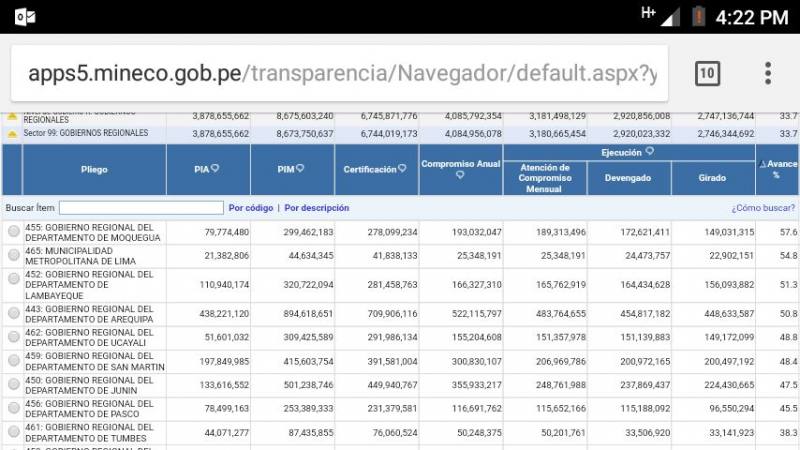Click the Devengado column header
Viewport: 800px width, 450px height.
coord(628,178)
